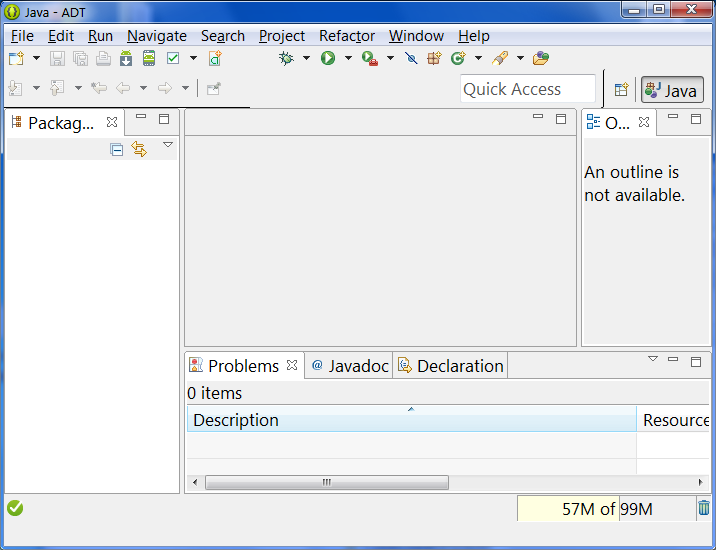Click the Last Edit Location icon

coord(99,88)
